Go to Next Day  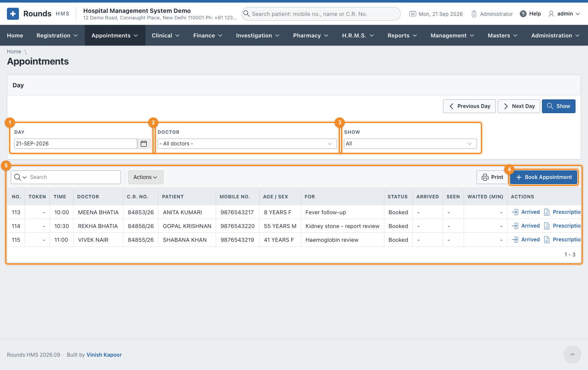[x=519, y=106]
